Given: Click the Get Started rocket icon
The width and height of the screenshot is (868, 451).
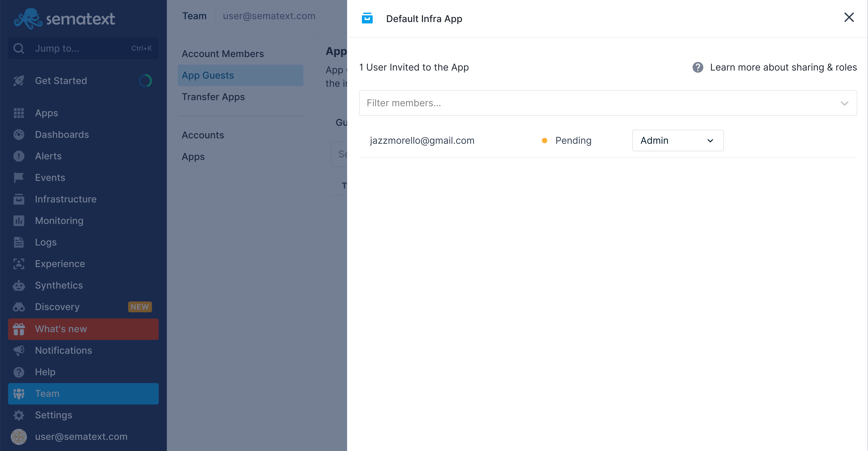Looking at the screenshot, I should click(18, 81).
